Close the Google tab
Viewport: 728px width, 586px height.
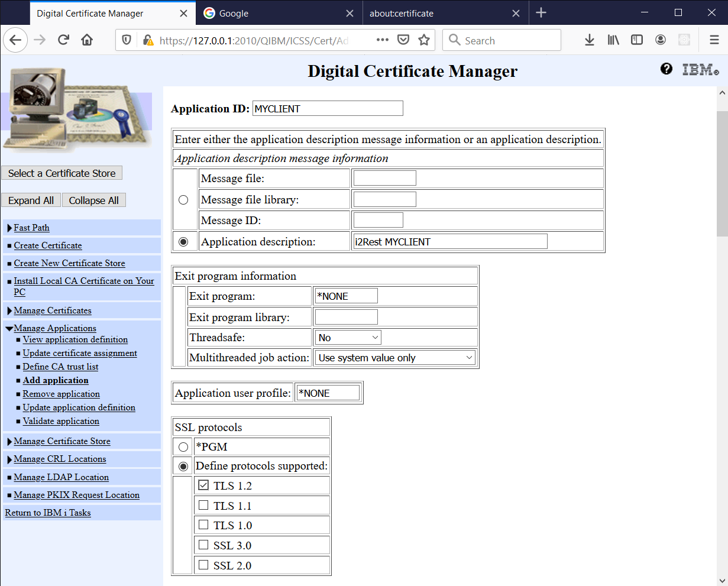coord(350,13)
